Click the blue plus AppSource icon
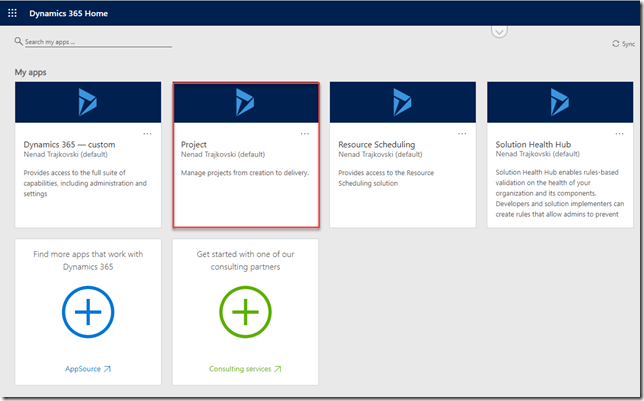The height and width of the screenshot is (401, 644). 88,312
